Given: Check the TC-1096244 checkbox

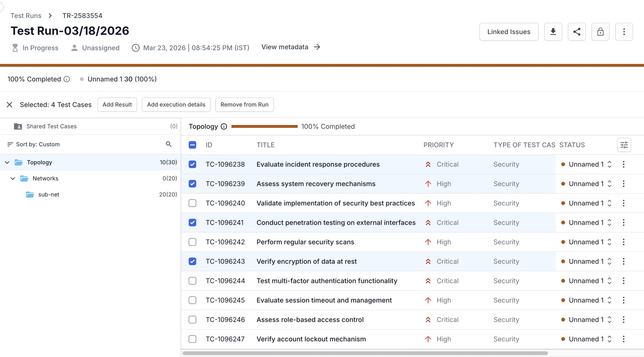Looking at the screenshot, I should coord(192,281).
